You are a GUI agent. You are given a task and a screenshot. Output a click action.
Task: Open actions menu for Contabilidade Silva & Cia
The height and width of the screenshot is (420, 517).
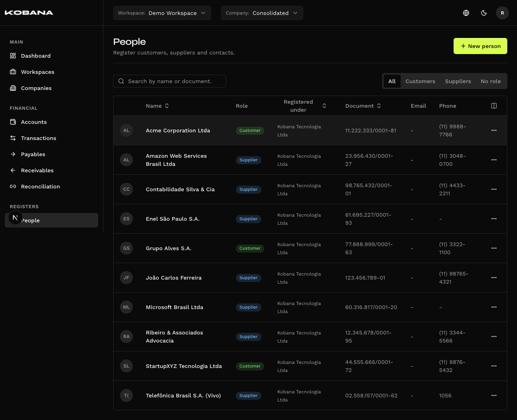tap(494, 189)
